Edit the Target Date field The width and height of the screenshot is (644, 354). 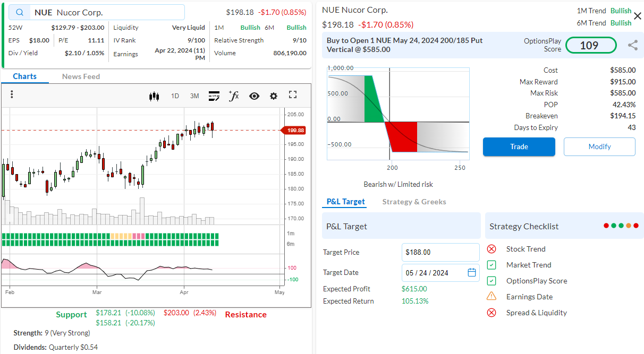tap(440, 273)
